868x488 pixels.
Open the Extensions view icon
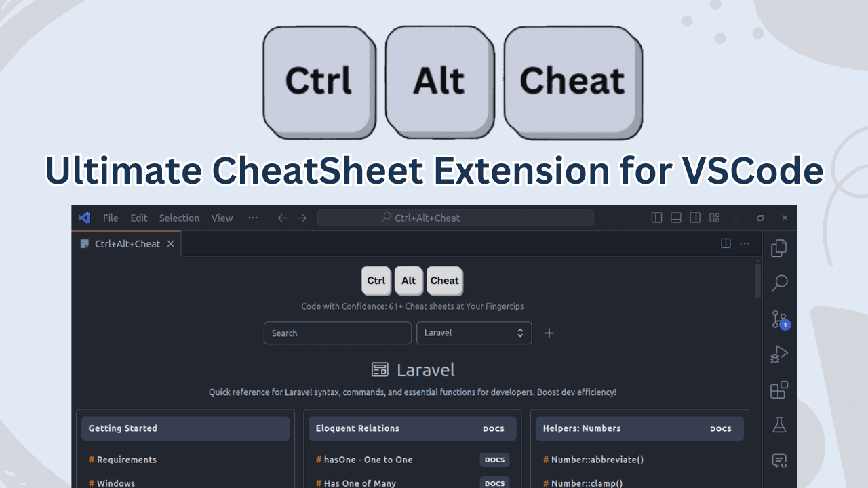tap(779, 390)
